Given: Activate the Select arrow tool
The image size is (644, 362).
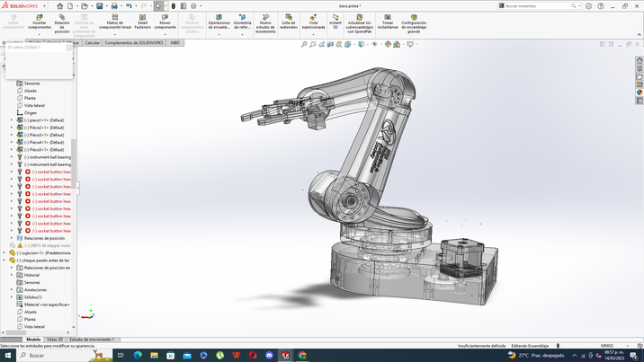Looking at the screenshot, I should (x=158, y=6).
